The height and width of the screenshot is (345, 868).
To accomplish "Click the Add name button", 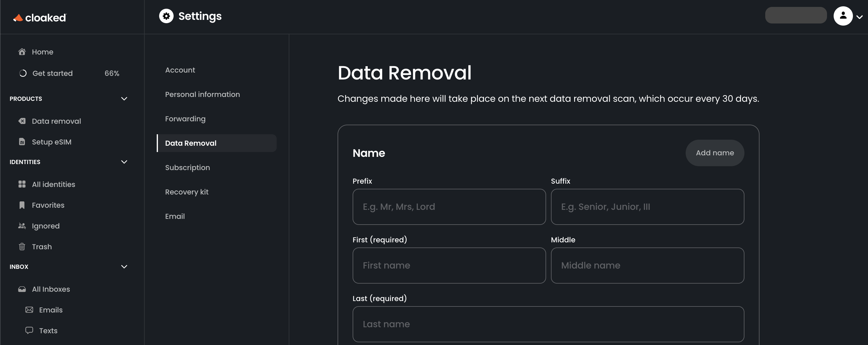I will point(715,153).
